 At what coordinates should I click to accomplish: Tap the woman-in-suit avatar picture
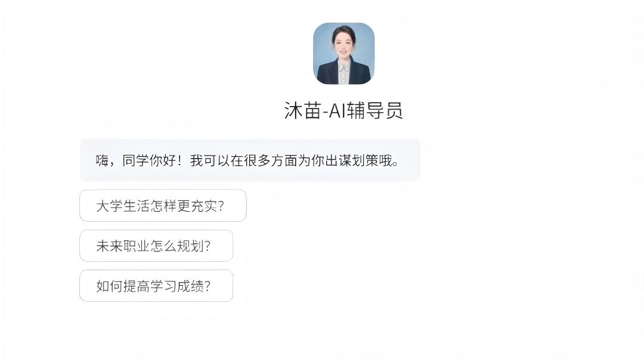click(x=344, y=54)
